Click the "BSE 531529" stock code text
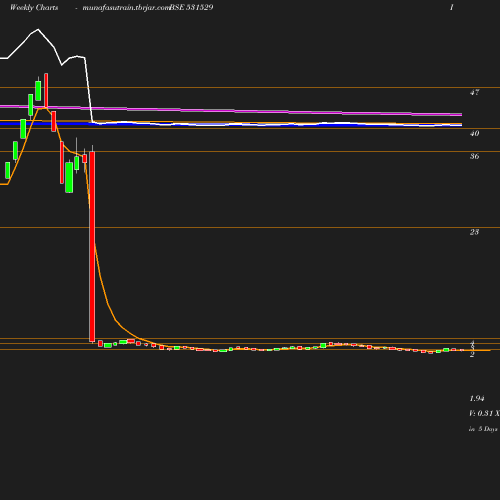The height and width of the screenshot is (500, 500). 191,8
